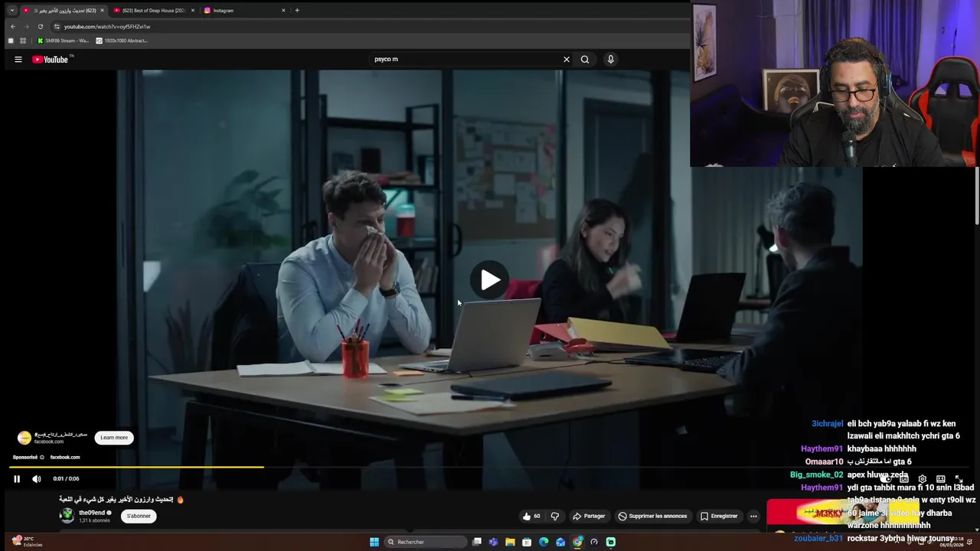This screenshot has width=980, height=551.
Task: Expand the browser tab search chevron
Action: [x=12, y=10]
